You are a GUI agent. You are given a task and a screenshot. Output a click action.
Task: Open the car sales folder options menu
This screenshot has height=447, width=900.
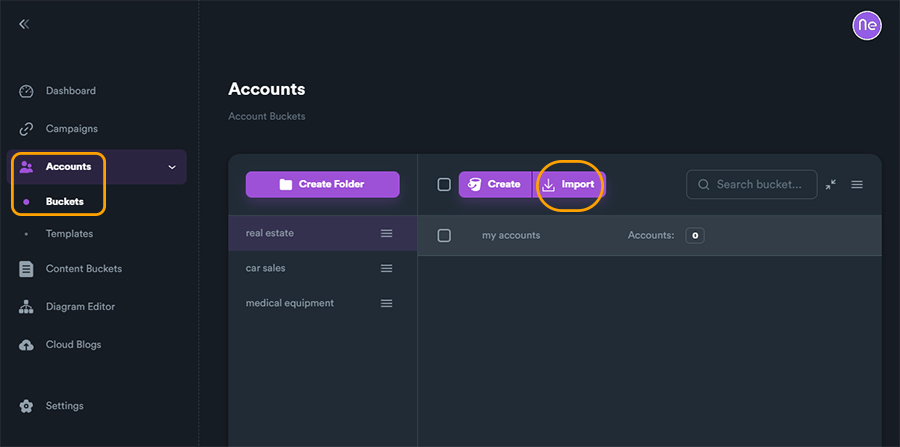pyautogui.click(x=386, y=269)
